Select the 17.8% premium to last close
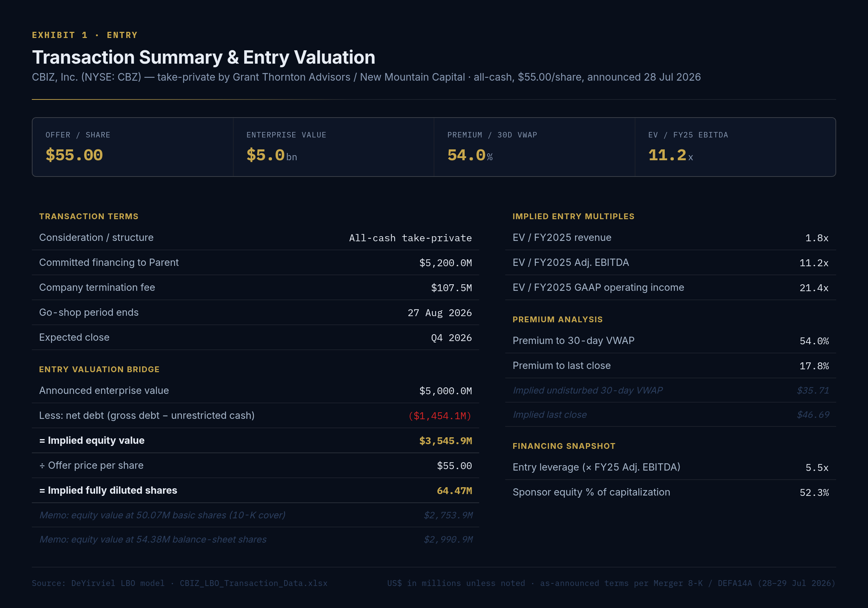Image resolution: width=868 pixels, height=608 pixels. 814,366
